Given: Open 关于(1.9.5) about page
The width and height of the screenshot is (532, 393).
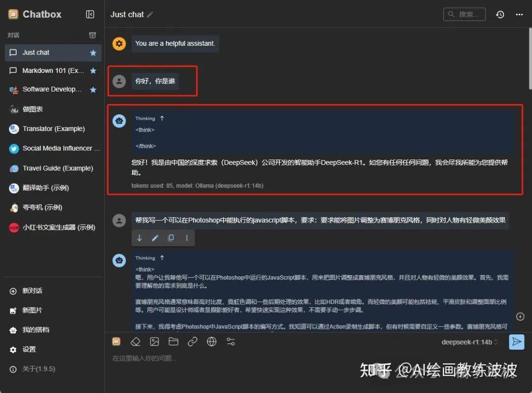Looking at the screenshot, I should 53,369.
